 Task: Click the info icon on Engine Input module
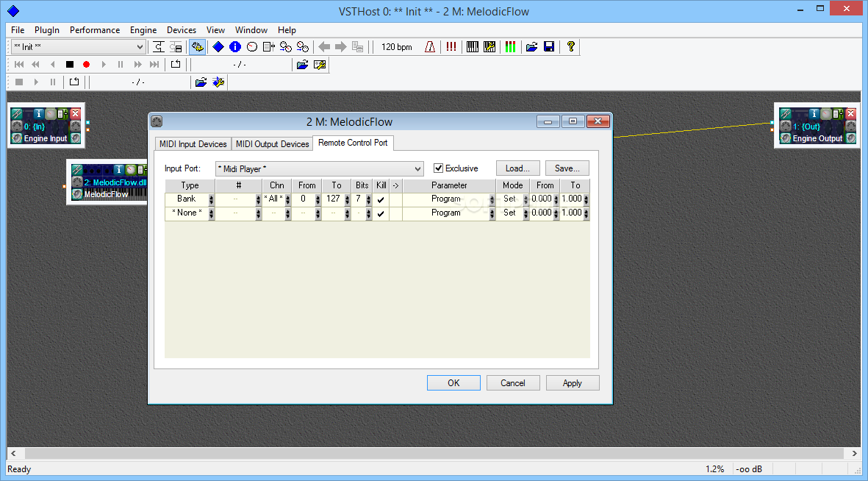click(x=38, y=113)
